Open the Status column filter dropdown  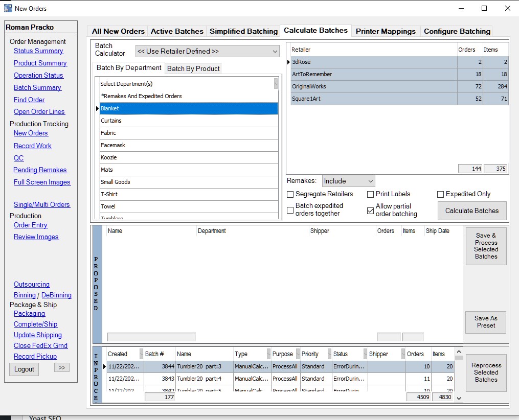click(x=365, y=354)
